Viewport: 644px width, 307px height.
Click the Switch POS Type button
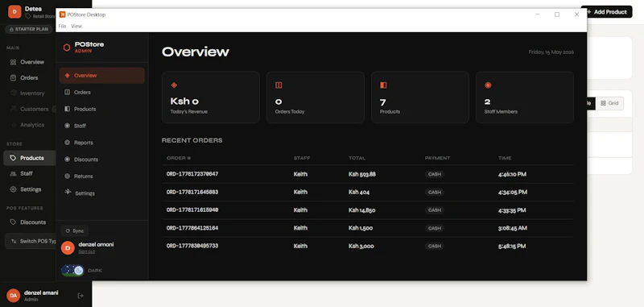click(x=31, y=241)
